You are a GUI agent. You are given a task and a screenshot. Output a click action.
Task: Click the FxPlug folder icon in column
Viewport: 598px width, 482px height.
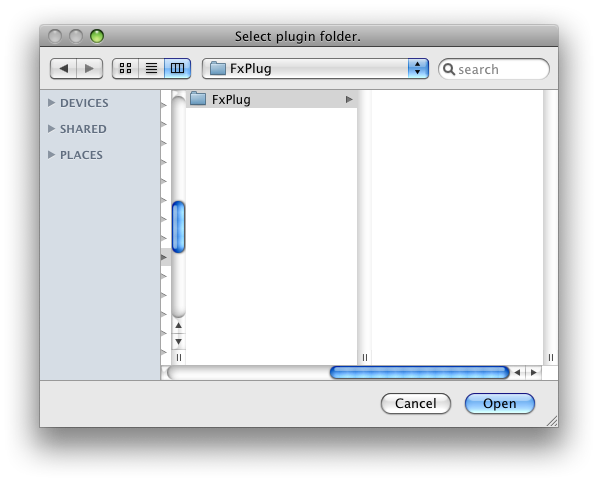(x=198, y=99)
